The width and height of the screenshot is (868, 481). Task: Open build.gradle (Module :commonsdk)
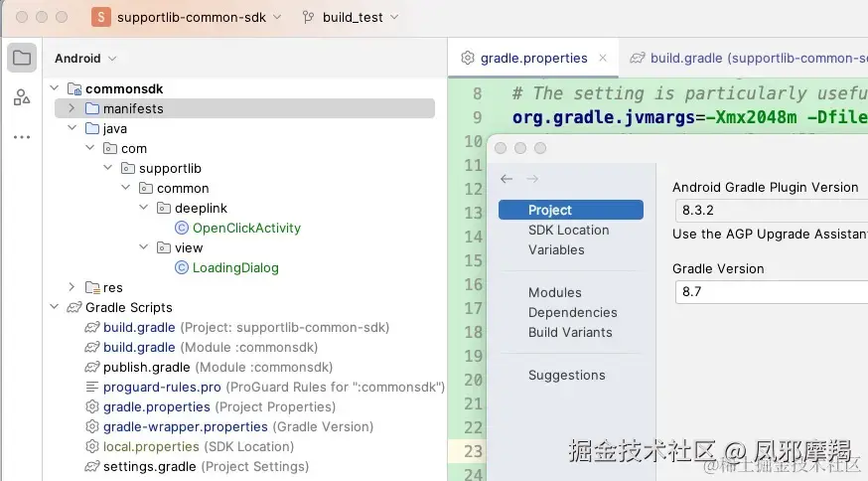[211, 348]
